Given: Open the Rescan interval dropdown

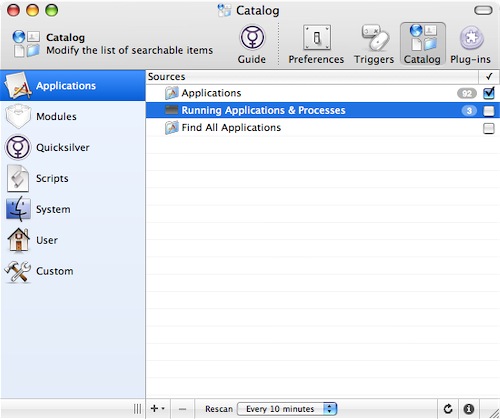Looking at the screenshot, I should 287,409.
